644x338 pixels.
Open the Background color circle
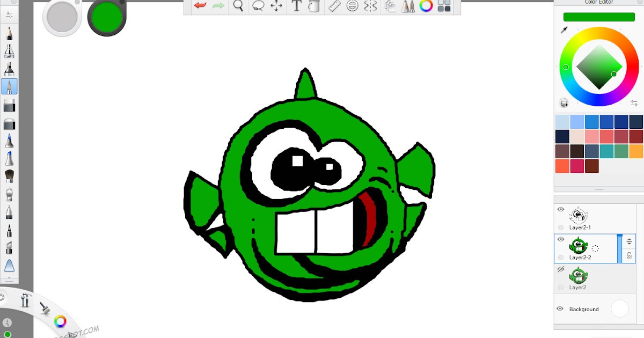click(620, 308)
